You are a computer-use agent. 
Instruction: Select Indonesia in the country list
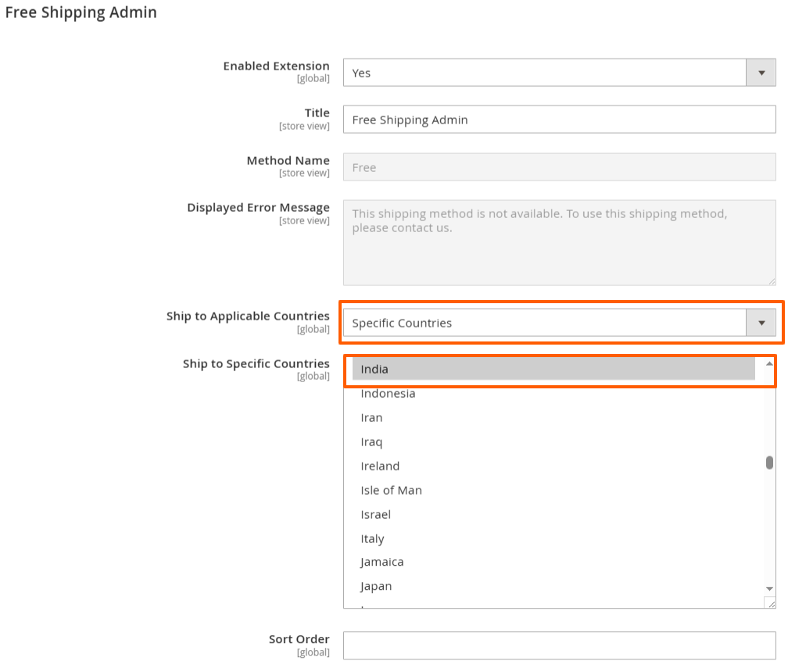(553, 393)
